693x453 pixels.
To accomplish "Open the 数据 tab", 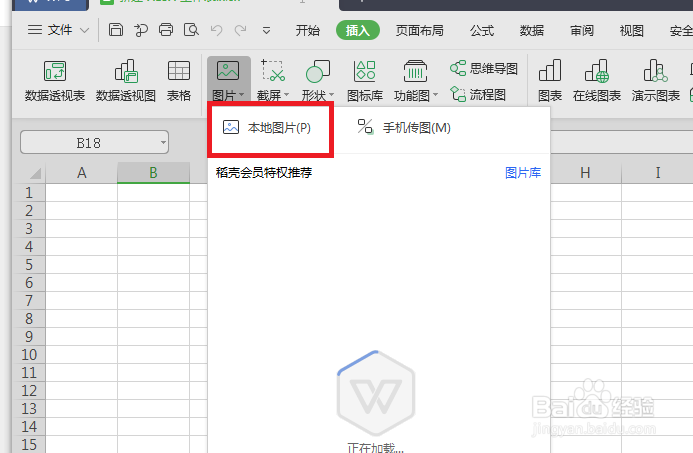I will [x=532, y=30].
